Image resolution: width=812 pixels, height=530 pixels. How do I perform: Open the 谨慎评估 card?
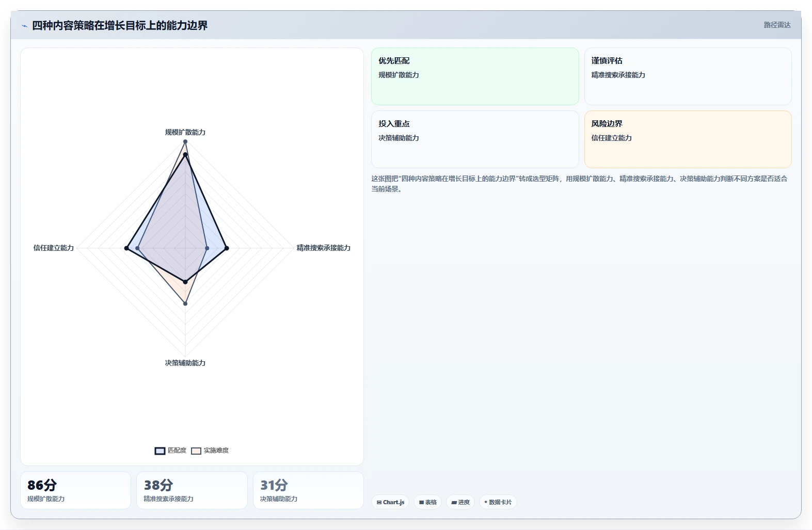(688, 76)
